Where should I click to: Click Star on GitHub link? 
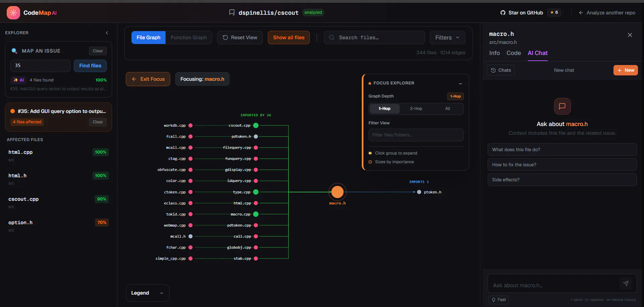point(522,13)
